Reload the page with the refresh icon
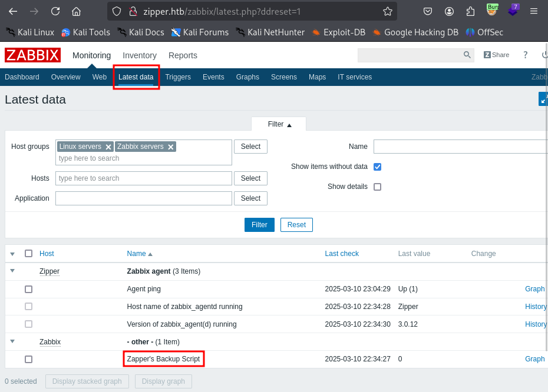 click(55, 12)
